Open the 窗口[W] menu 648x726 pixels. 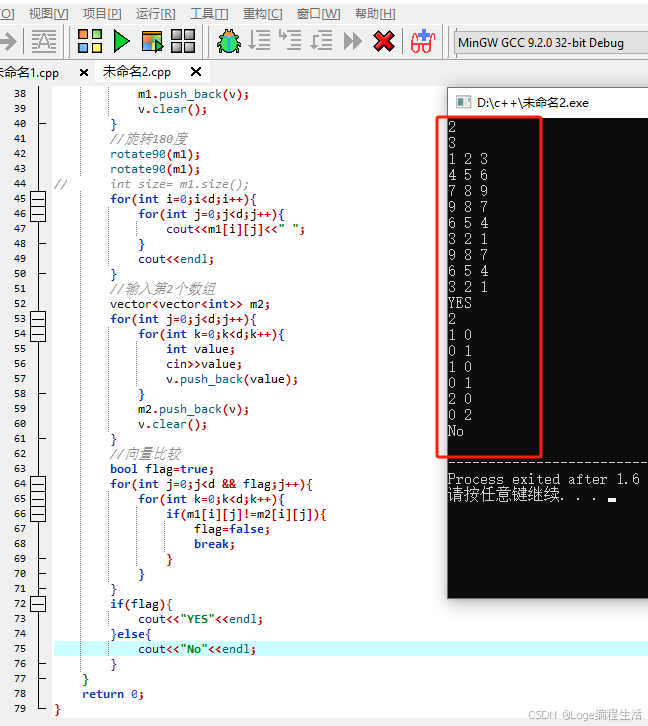[x=318, y=14]
